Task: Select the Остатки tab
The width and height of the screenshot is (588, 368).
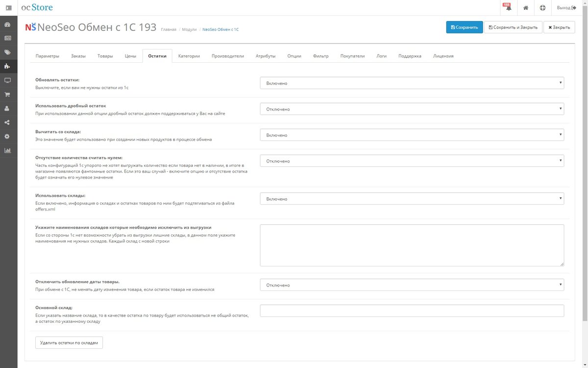Action: click(x=157, y=56)
